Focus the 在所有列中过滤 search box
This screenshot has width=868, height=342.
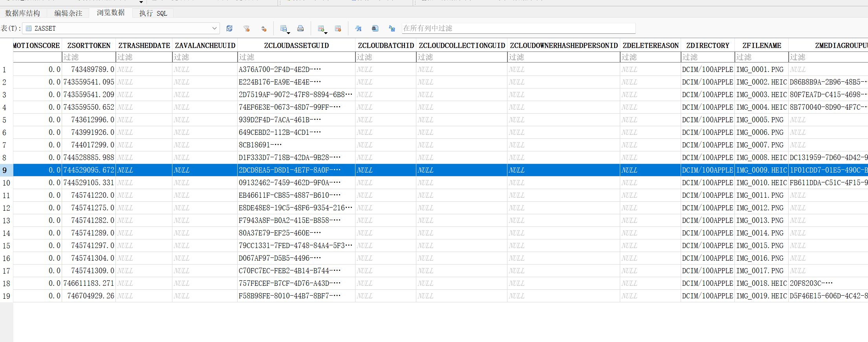coord(518,28)
